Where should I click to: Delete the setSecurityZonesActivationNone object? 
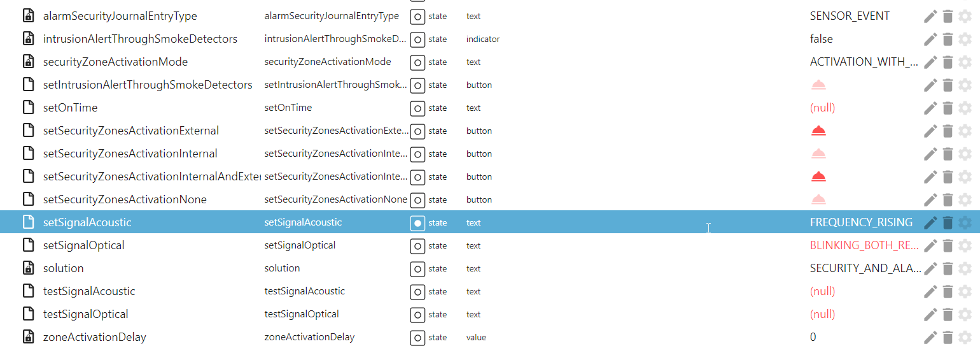point(948,199)
